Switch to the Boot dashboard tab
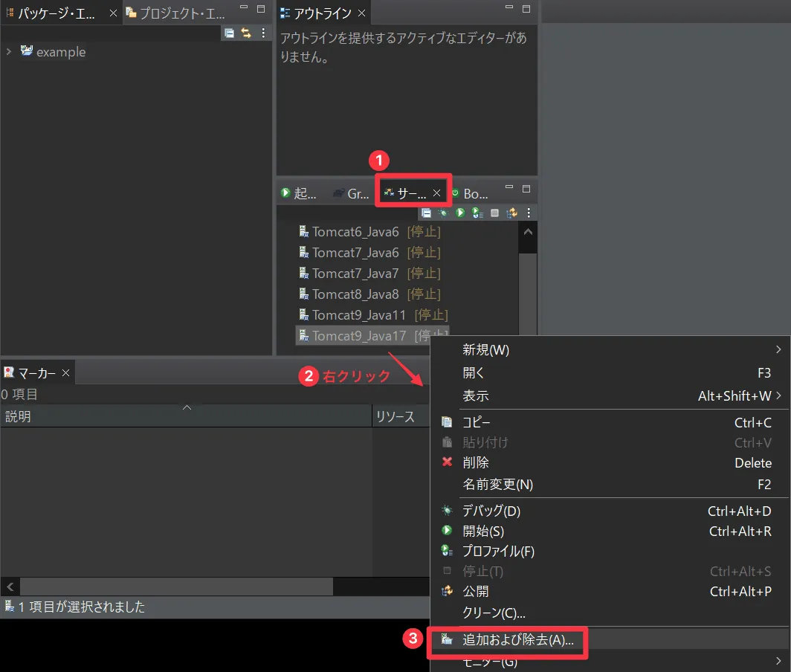The width and height of the screenshot is (791, 672). (470, 193)
